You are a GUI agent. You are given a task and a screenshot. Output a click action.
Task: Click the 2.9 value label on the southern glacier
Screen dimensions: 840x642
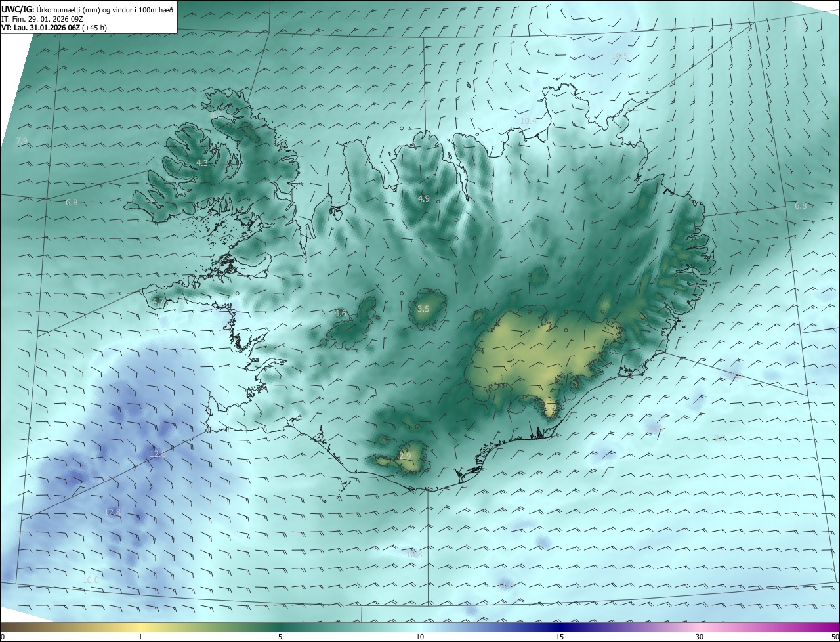click(x=405, y=456)
